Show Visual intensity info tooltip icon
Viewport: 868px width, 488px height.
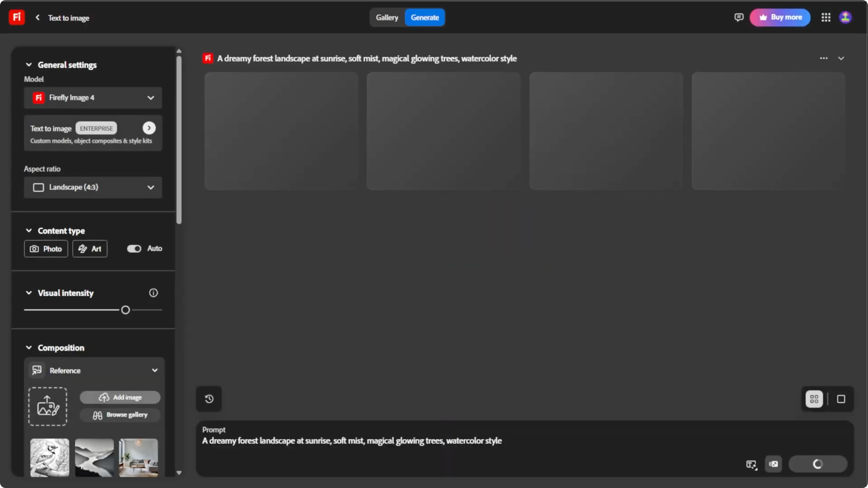153,293
